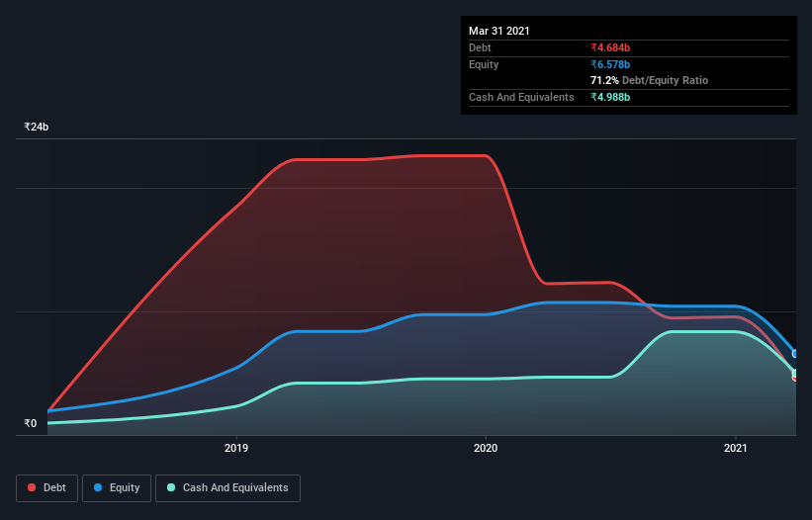Toggle Cash And Equivalents legend button
This screenshot has height=520, width=812.
(227, 488)
